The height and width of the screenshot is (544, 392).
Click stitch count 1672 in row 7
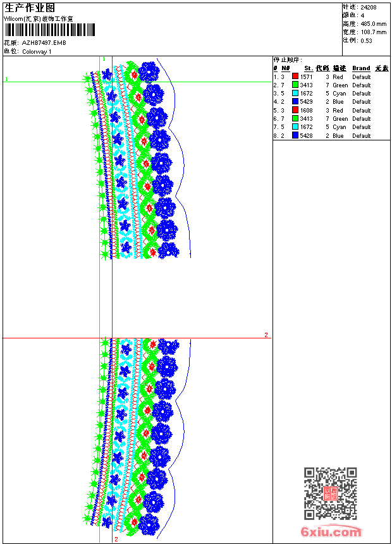click(x=306, y=127)
